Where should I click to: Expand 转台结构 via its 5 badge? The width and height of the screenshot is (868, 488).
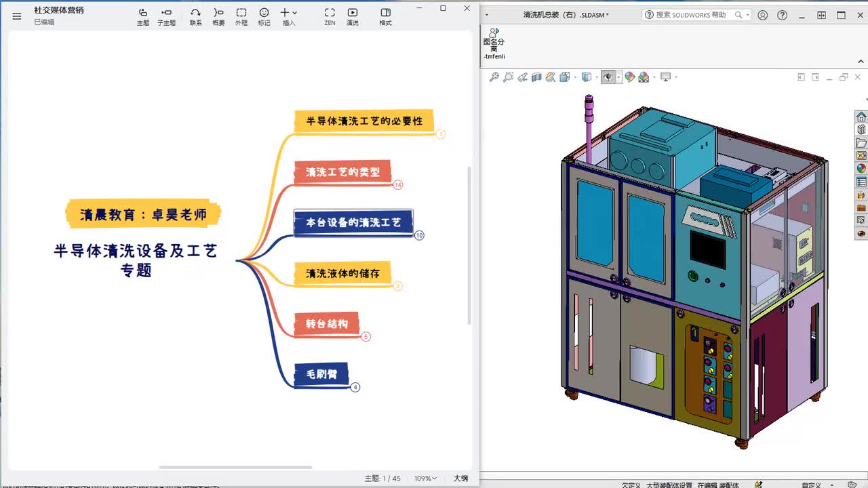click(366, 336)
